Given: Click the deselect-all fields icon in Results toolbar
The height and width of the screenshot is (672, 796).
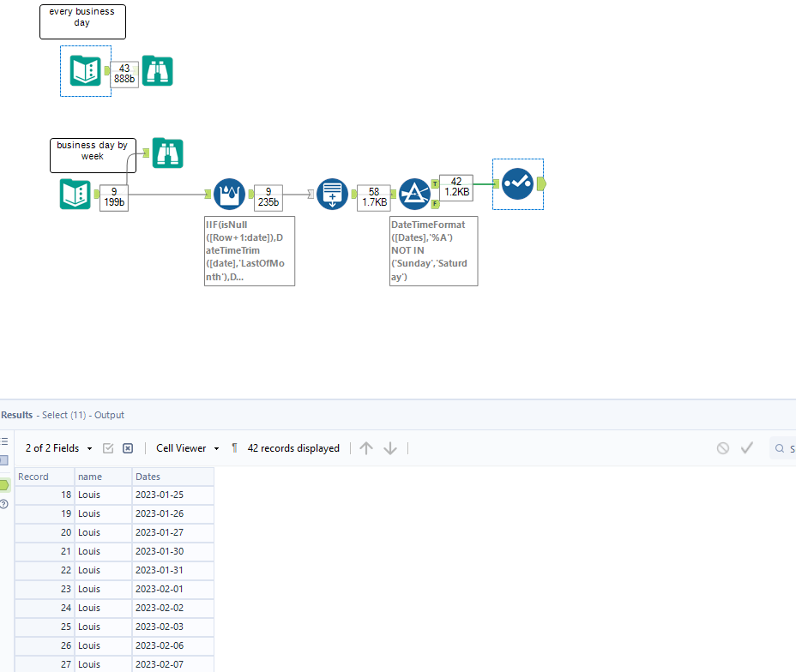Looking at the screenshot, I should tap(128, 447).
